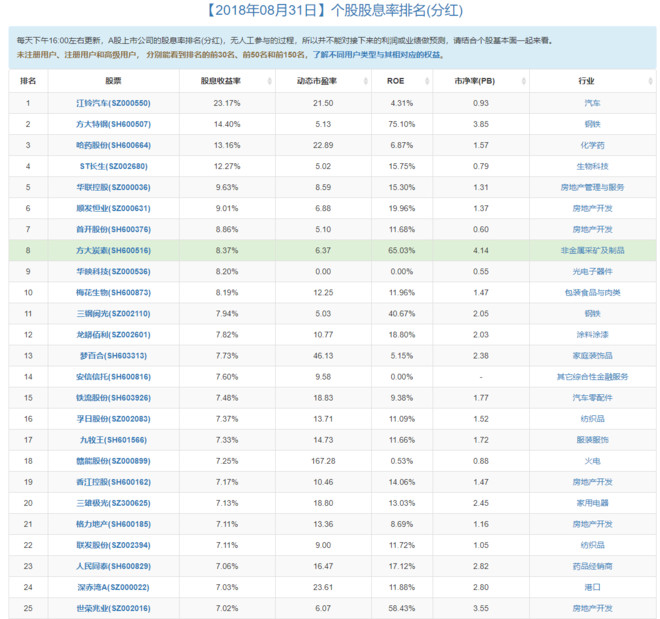This screenshot has height=619, width=660.
Task: Sort by 市净率(PB) column arrows
Action: 524,81
